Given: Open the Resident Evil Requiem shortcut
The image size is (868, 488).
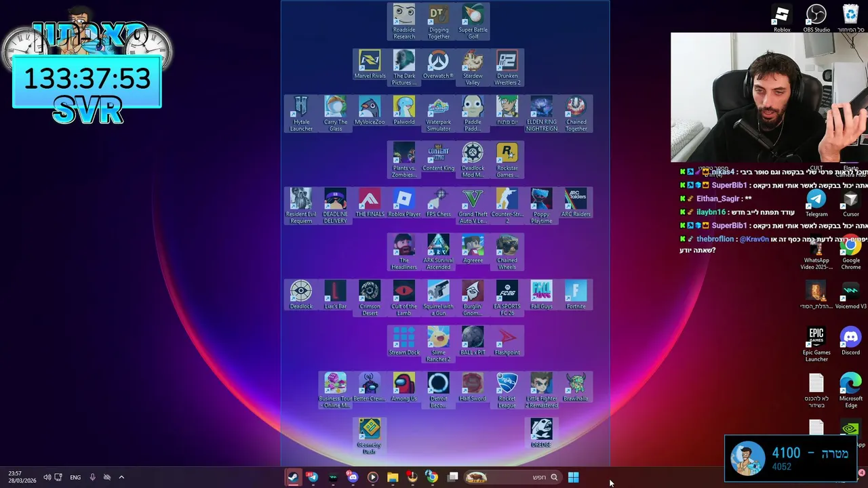Looking at the screenshot, I should pos(301,206).
